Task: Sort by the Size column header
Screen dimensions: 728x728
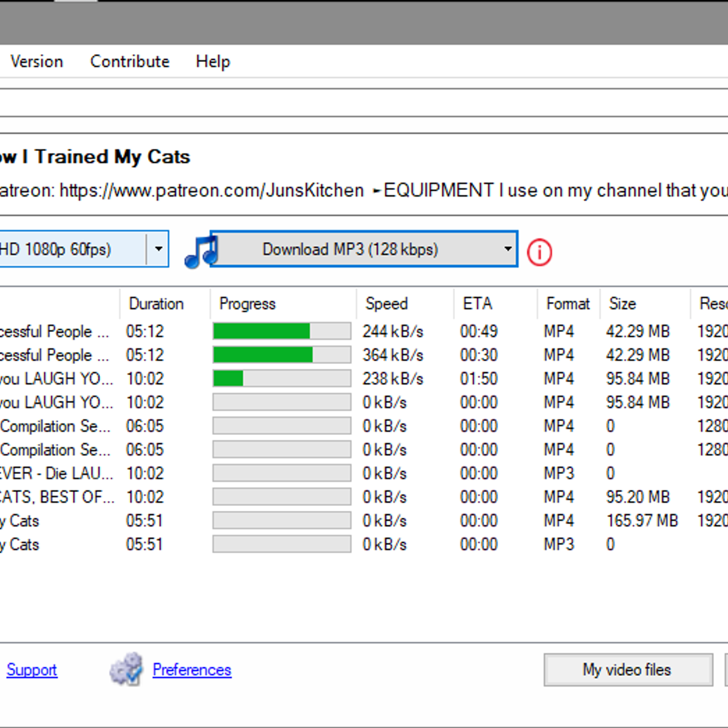Action: [x=622, y=303]
